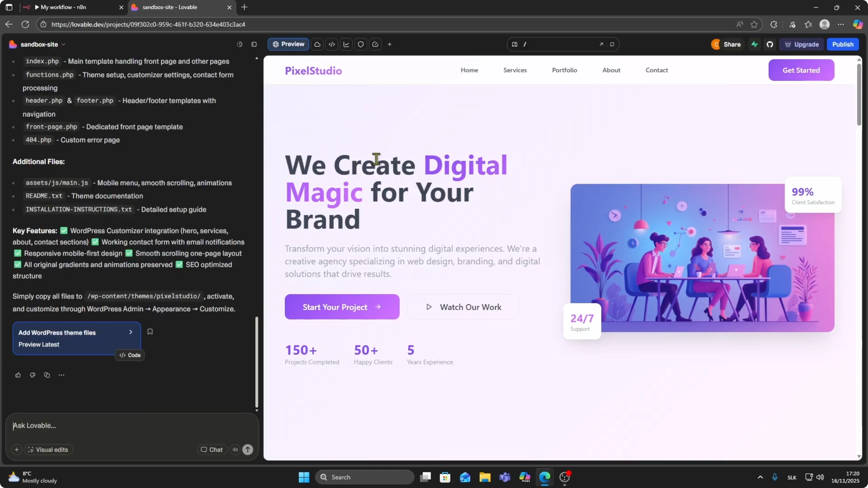Click the chat panel scrollbar thumb
This screenshot has height=488, width=868.
(x=257, y=362)
